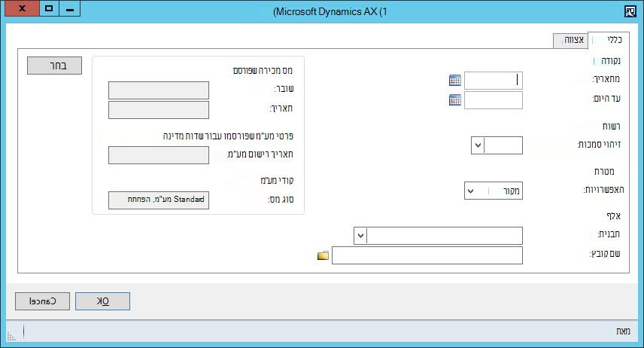Click the מס מכירה שפורסם group heading

pos(263,70)
